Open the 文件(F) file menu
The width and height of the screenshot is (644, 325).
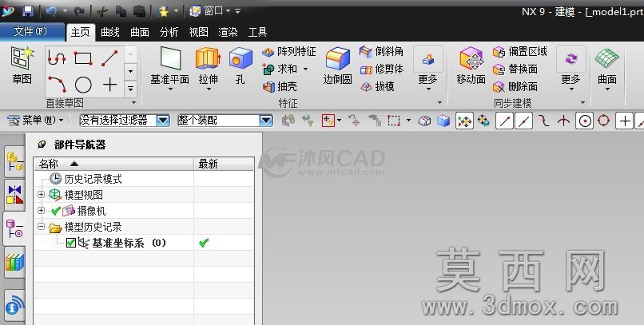pos(32,31)
